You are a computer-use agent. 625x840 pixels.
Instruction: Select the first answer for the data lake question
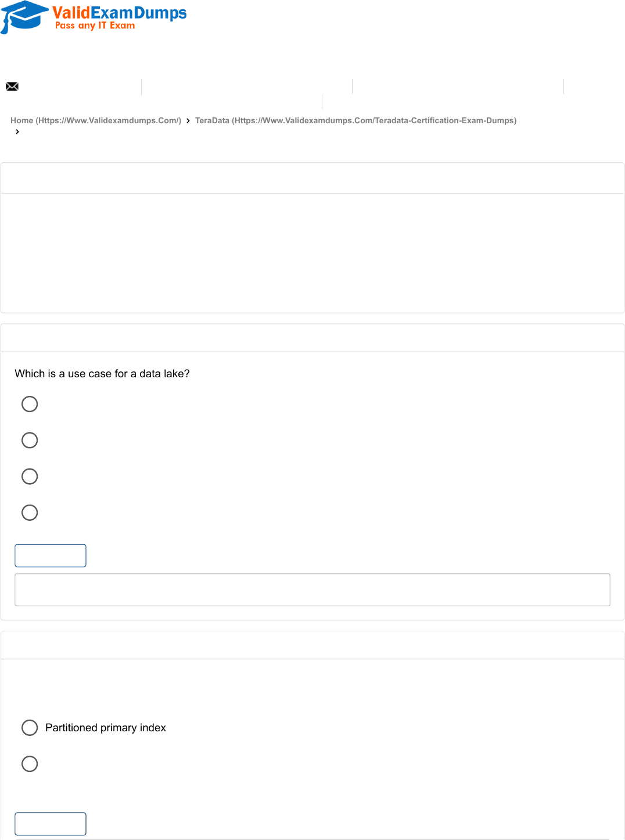[x=30, y=404]
